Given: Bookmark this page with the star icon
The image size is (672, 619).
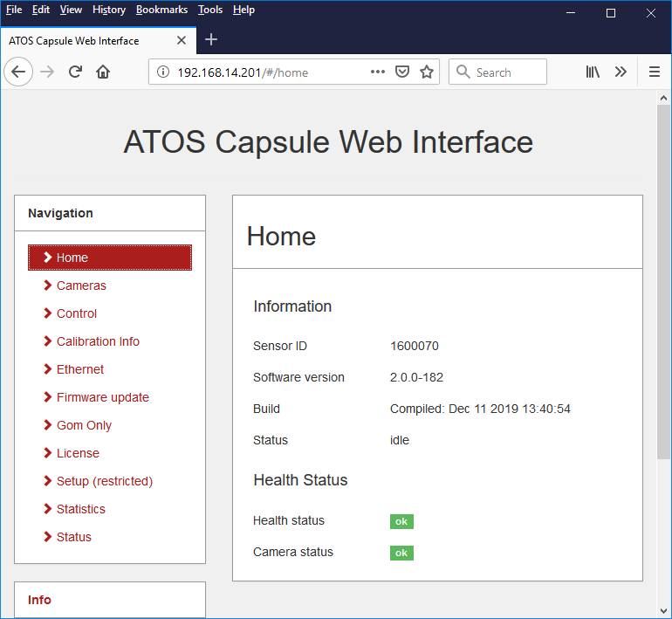Looking at the screenshot, I should (x=427, y=72).
